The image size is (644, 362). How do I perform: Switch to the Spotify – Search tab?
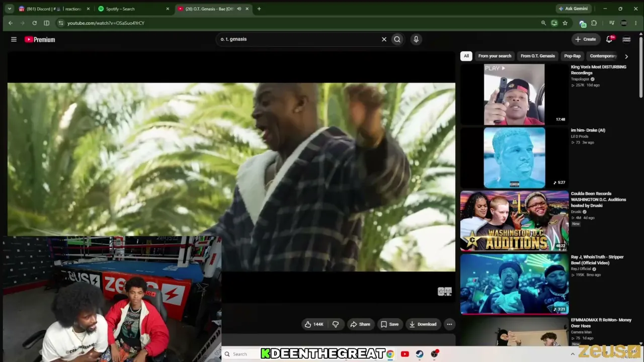(x=133, y=9)
